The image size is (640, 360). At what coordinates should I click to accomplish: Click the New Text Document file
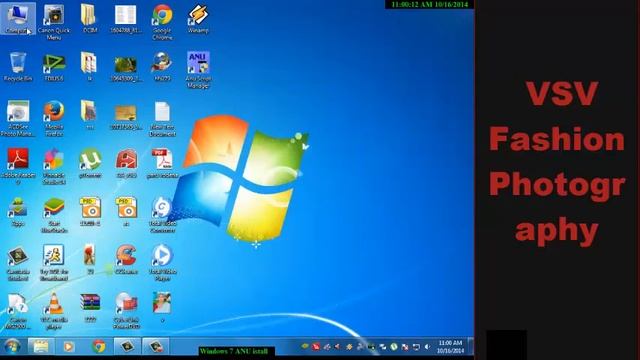point(162,118)
